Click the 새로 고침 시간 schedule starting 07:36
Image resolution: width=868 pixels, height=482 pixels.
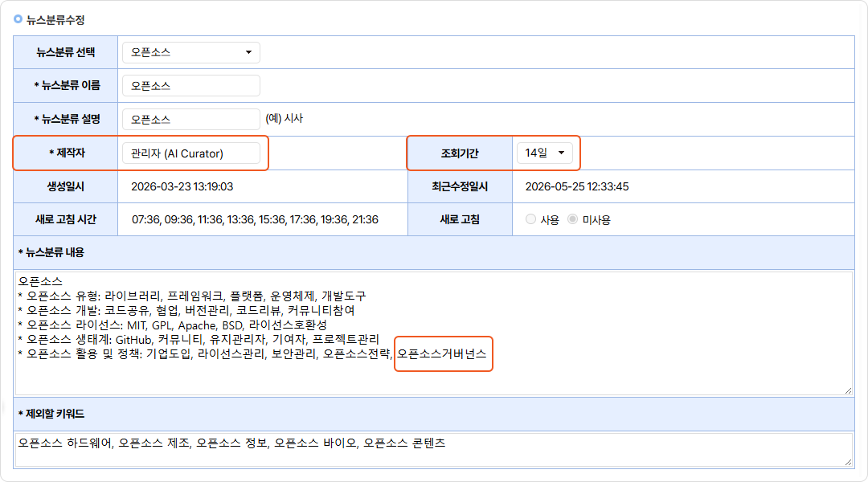click(x=256, y=219)
